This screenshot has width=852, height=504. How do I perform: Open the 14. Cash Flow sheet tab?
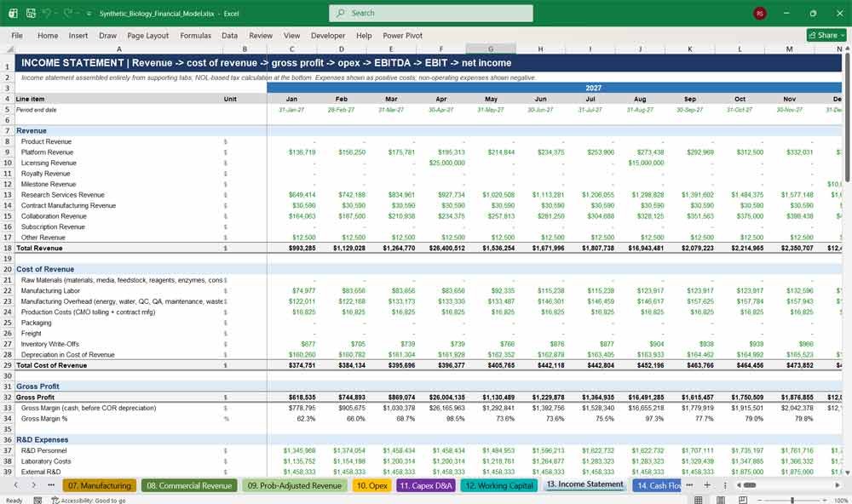[658, 485]
